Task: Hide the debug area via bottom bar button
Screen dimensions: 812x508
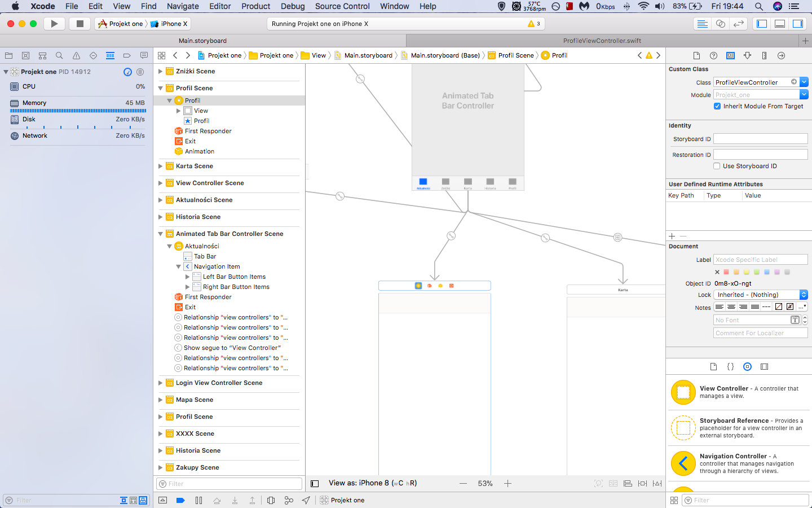Action: [162, 500]
